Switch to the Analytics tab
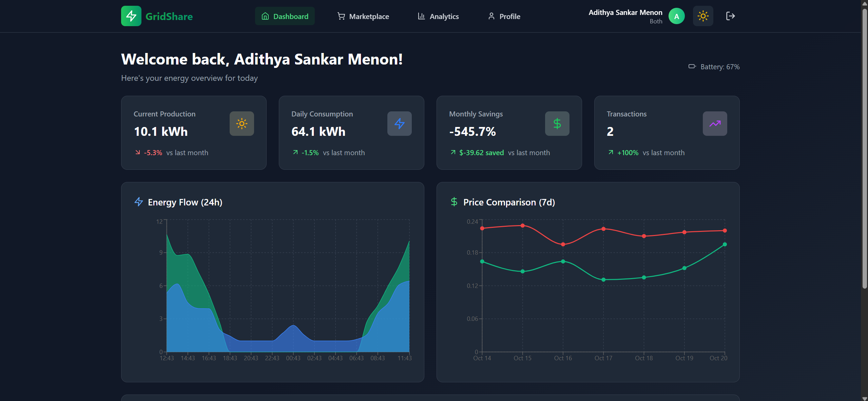 438,16
